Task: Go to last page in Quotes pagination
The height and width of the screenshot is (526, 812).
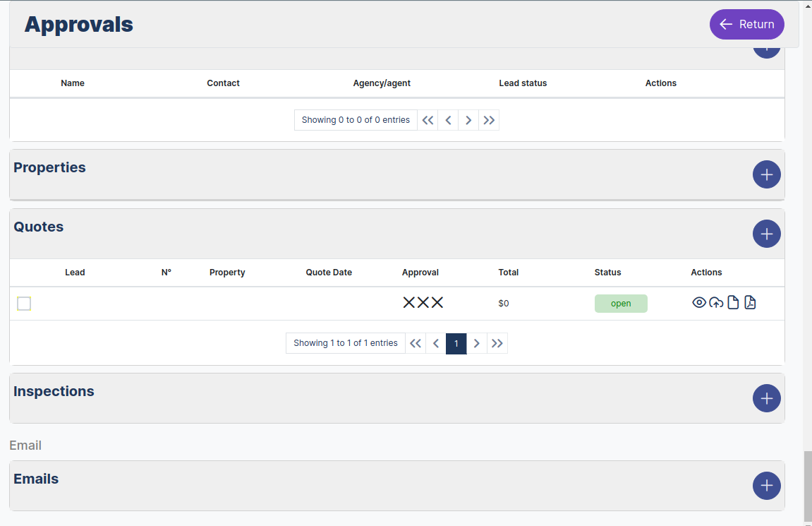Action: point(497,343)
